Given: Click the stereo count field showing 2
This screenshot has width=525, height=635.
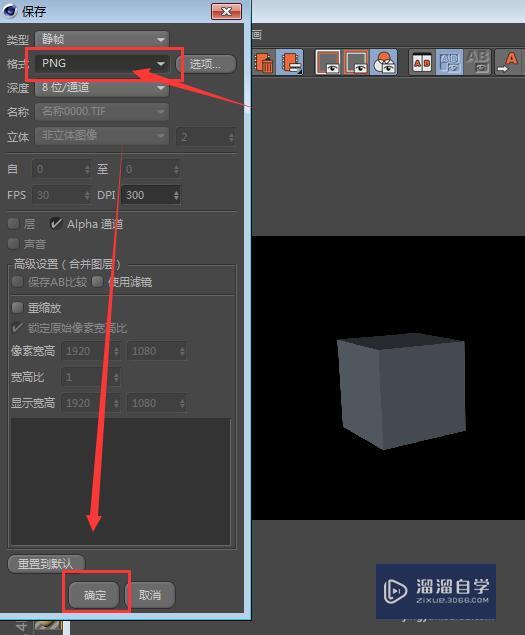Looking at the screenshot, I should (x=206, y=137).
